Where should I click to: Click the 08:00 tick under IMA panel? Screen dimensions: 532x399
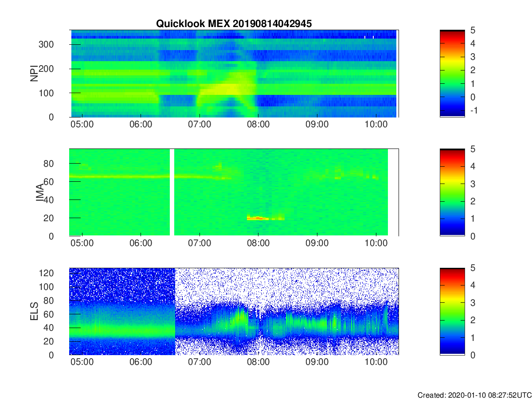[258, 243]
